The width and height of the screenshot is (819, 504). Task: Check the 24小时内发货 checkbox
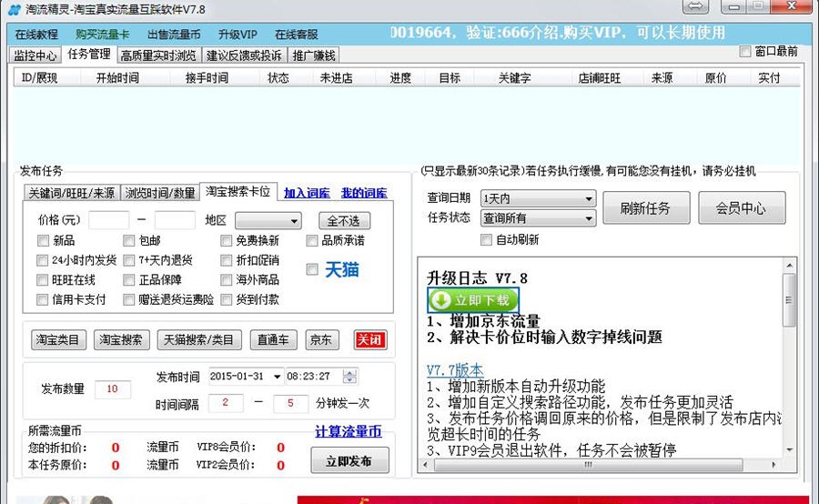coord(42,260)
